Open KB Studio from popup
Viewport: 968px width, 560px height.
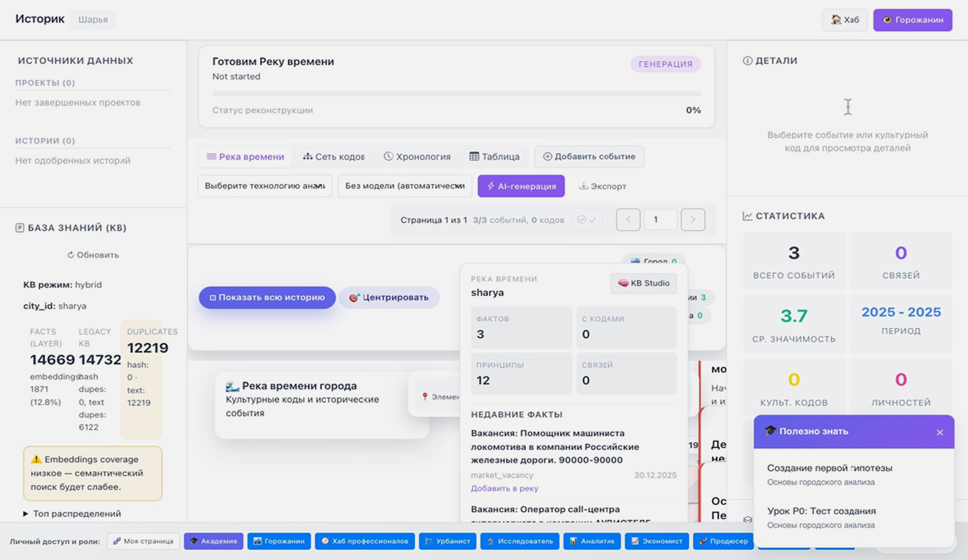click(643, 283)
